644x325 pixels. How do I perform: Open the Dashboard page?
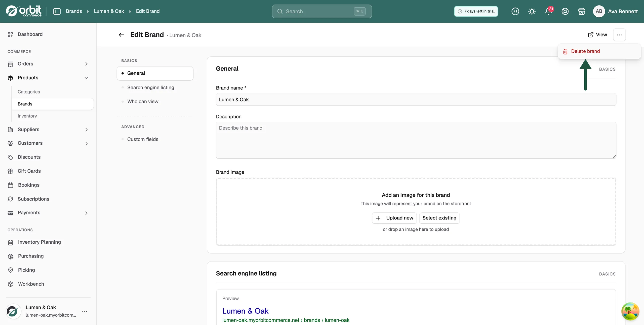[30, 34]
